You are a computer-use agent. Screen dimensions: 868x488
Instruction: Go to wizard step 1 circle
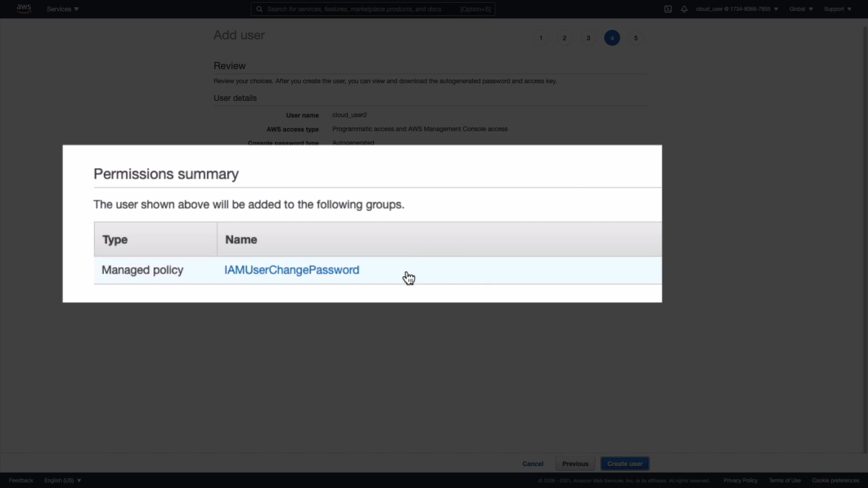point(541,38)
